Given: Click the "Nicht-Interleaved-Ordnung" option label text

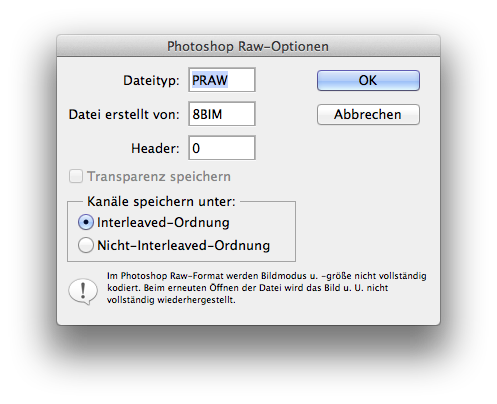Looking at the screenshot, I should (184, 245).
